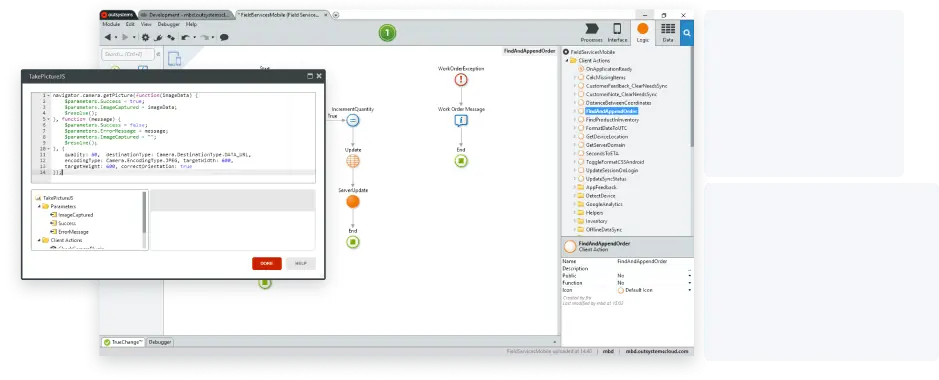Open the Debugger tab at bottom
Viewport: 939px width, 380px height.
coord(160,342)
